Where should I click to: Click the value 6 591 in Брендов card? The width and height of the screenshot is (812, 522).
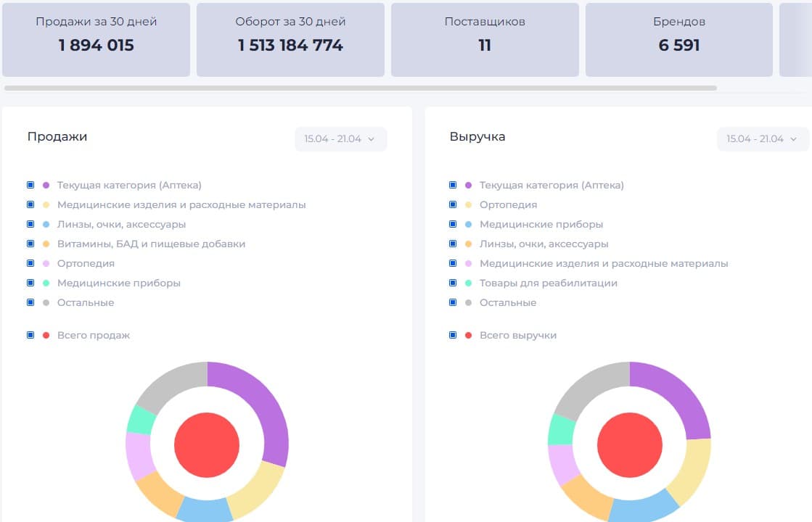click(679, 46)
